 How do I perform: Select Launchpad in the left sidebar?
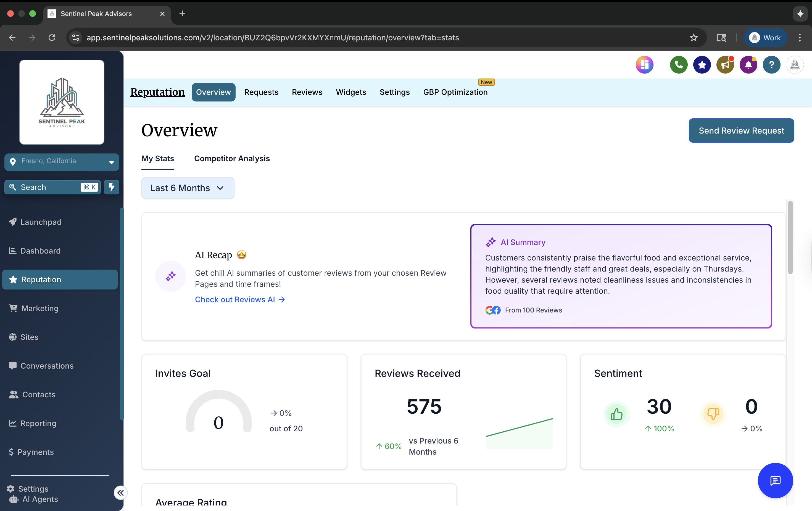click(x=41, y=222)
